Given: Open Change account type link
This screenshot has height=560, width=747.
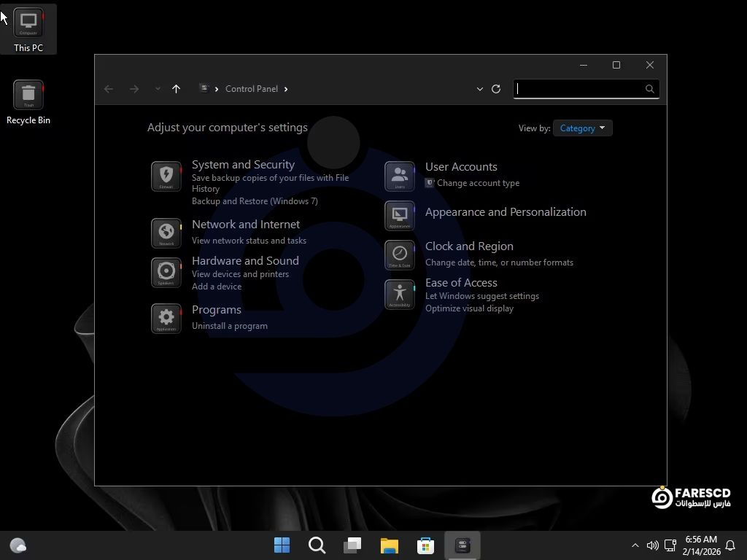Looking at the screenshot, I should 478,183.
